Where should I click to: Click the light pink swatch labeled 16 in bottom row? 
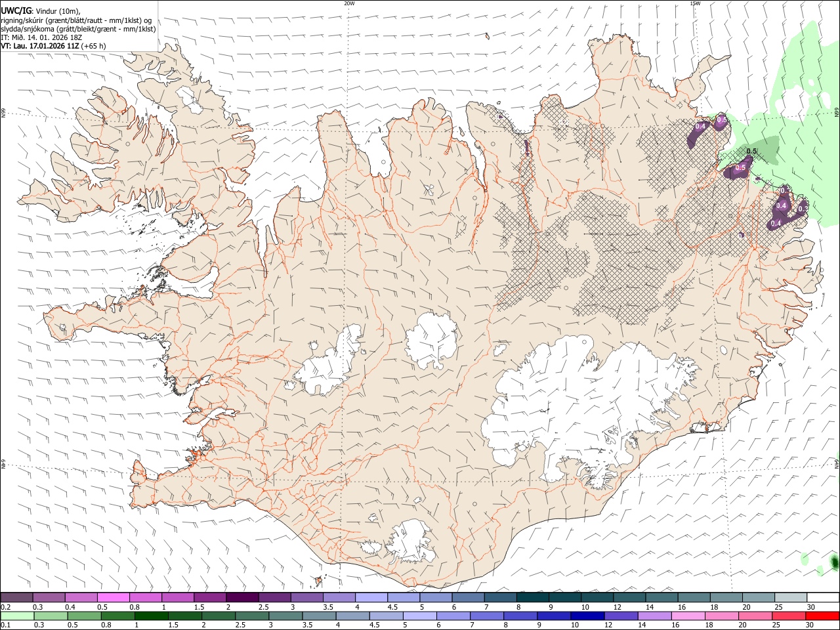tap(688, 616)
